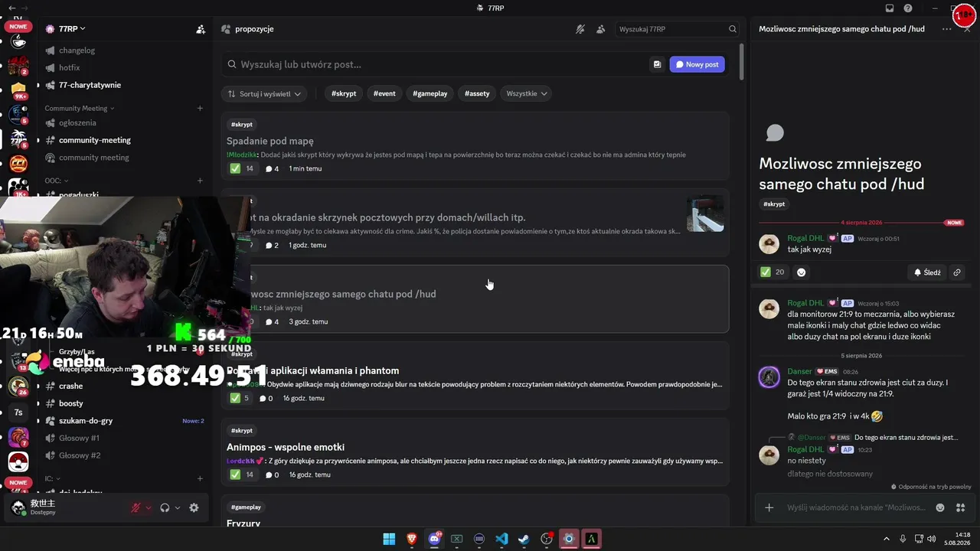Click the magnifier icon in Wyszukaj 77RP
The image size is (980, 551).
pos(733,29)
